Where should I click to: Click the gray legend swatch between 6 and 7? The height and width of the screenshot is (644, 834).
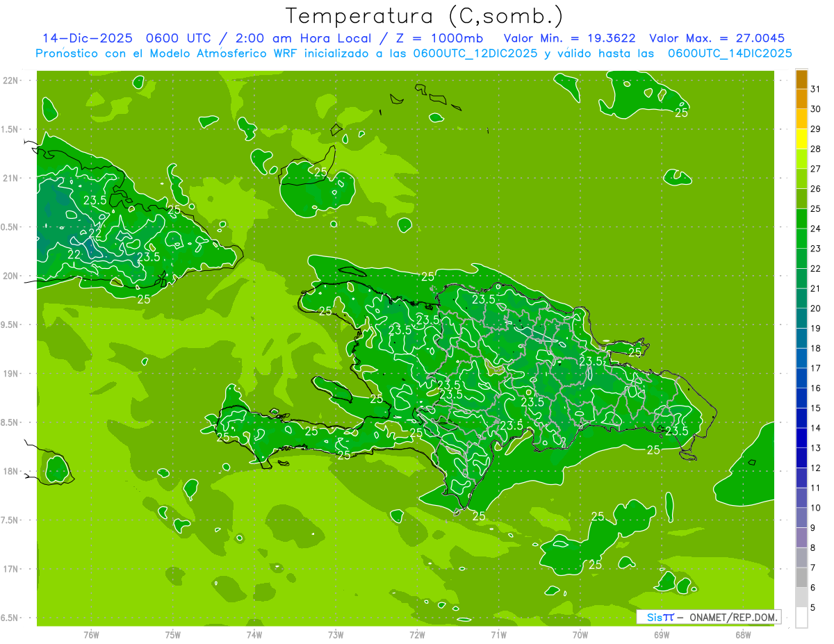point(801,578)
